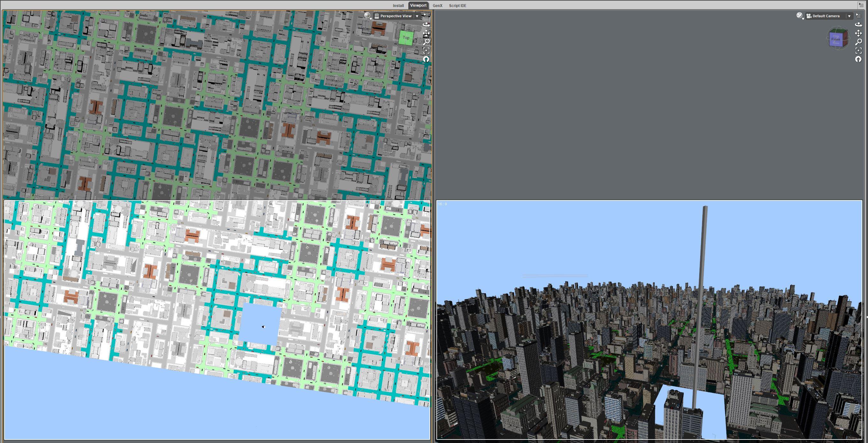Select orbit tool in Default Camera viewport

pyautogui.click(x=858, y=25)
